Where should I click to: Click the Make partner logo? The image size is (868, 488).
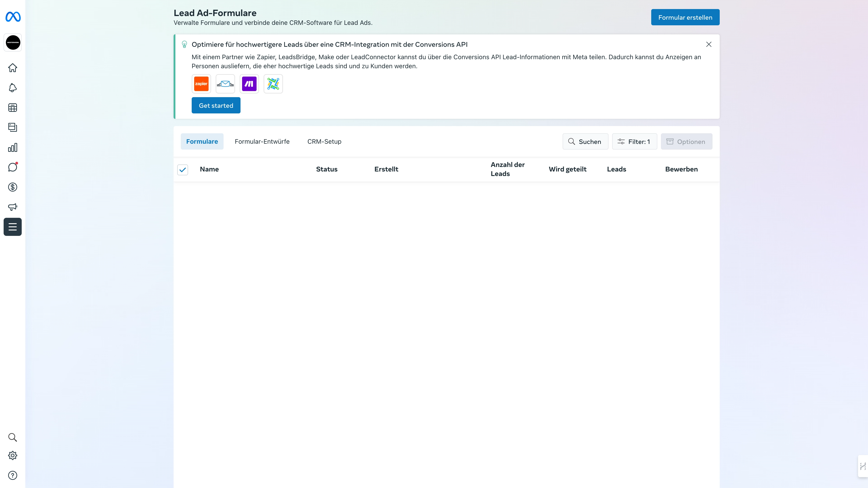(249, 84)
